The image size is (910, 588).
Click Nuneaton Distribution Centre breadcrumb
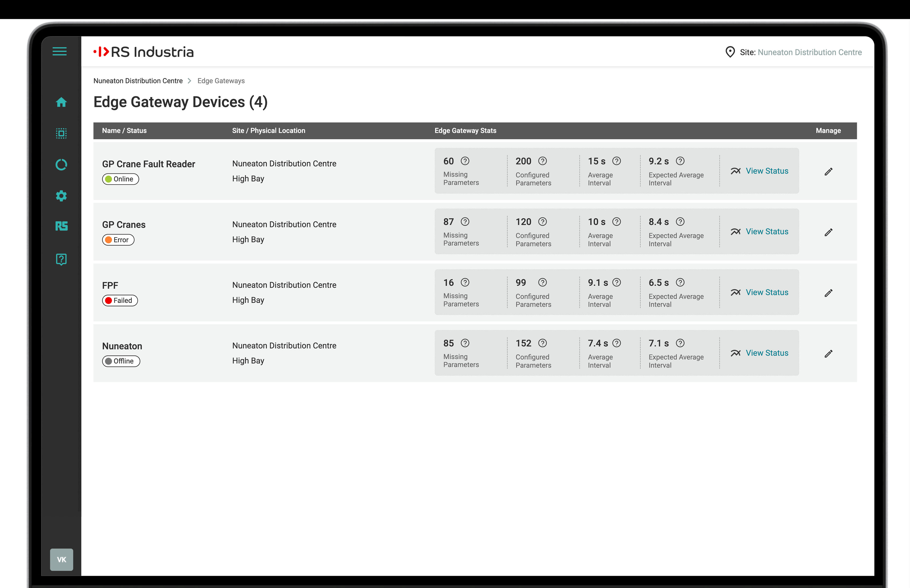pos(138,81)
